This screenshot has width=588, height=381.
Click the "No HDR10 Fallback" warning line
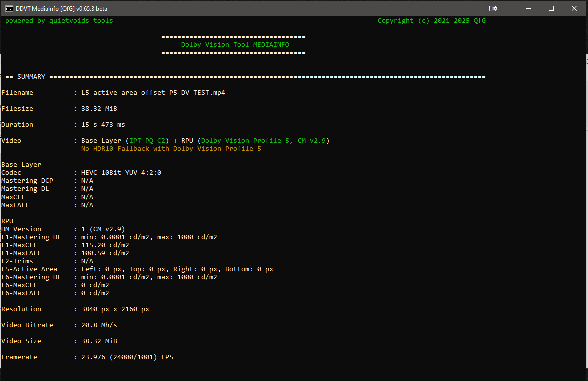point(171,149)
